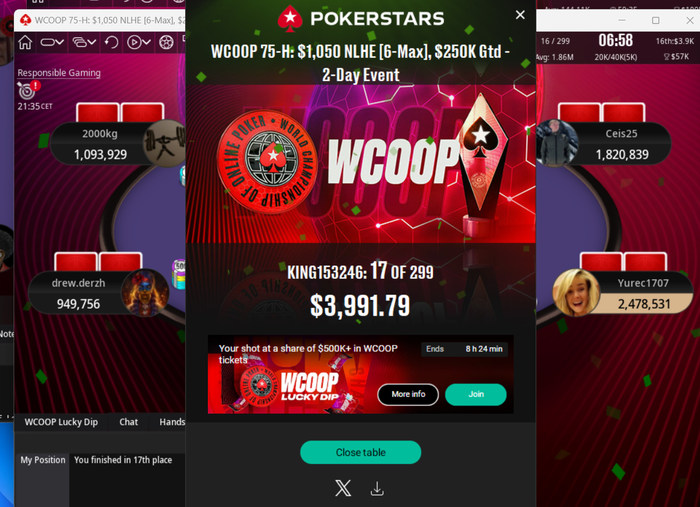The height and width of the screenshot is (507, 700).
Task: Click the target goal icon with alert
Action: click(28, 90)
